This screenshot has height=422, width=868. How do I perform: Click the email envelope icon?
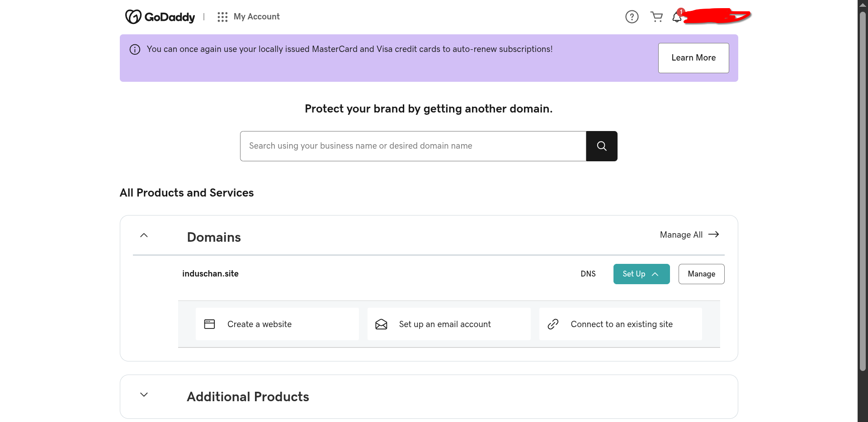381,324
